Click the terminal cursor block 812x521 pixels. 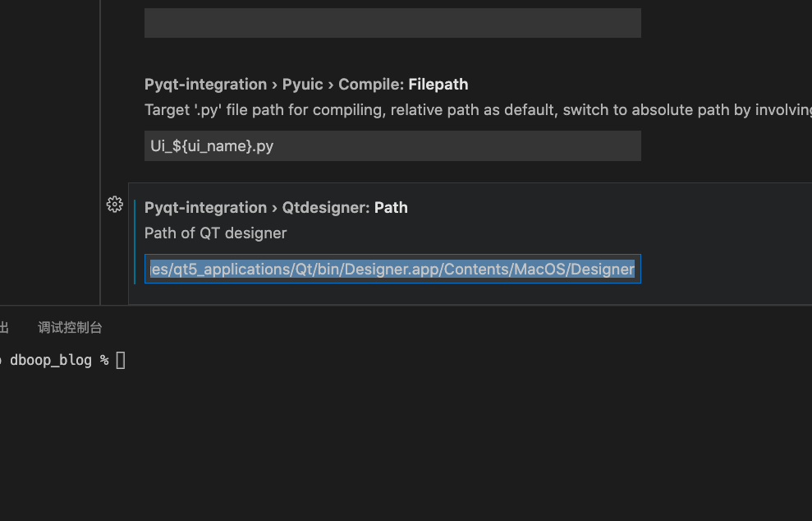(121, 360)
